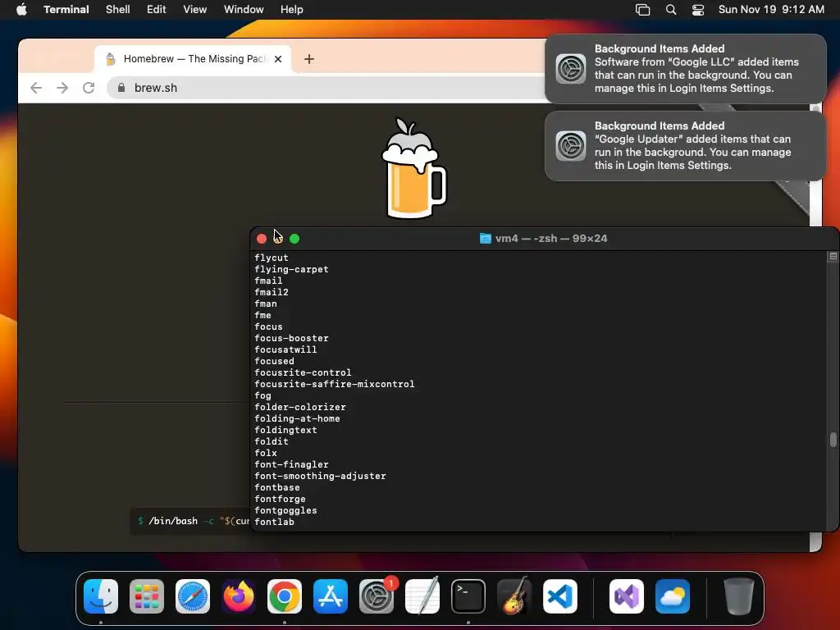Click the 'focusrite-saffire-mixcontrol' line
Viewport: 840px width, 630px height.
[x=335, y=384]
